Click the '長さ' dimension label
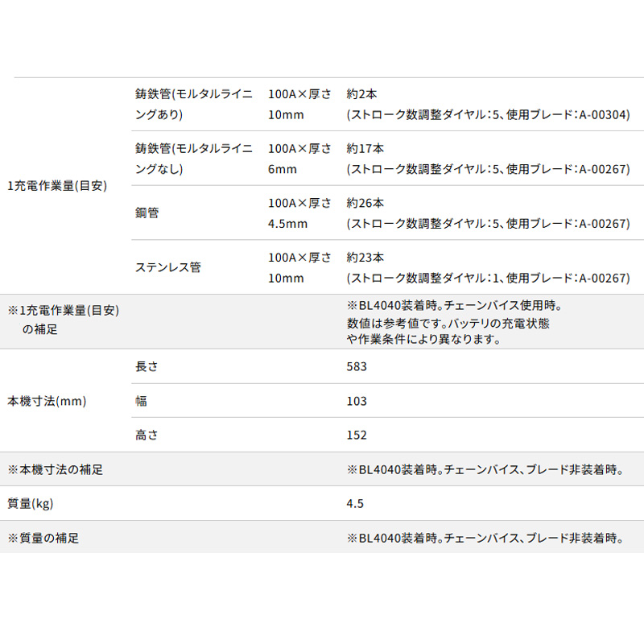This screenshot has width=644, height=644. pos(147,366)
